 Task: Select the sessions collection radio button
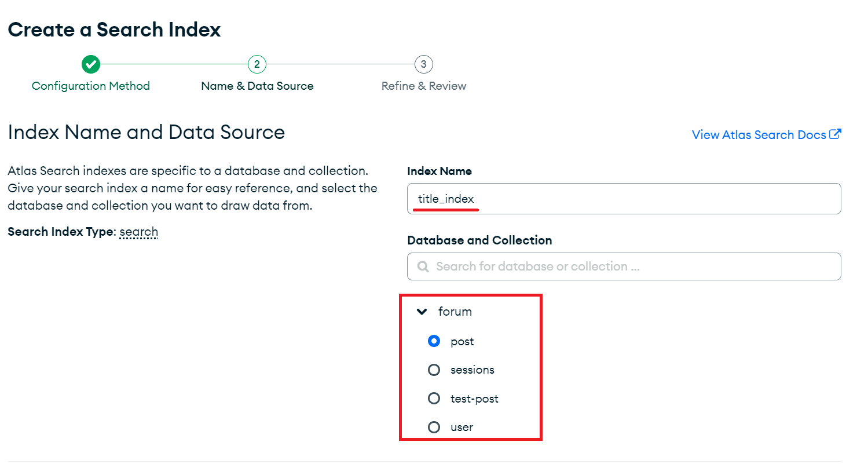coord(434,370)
